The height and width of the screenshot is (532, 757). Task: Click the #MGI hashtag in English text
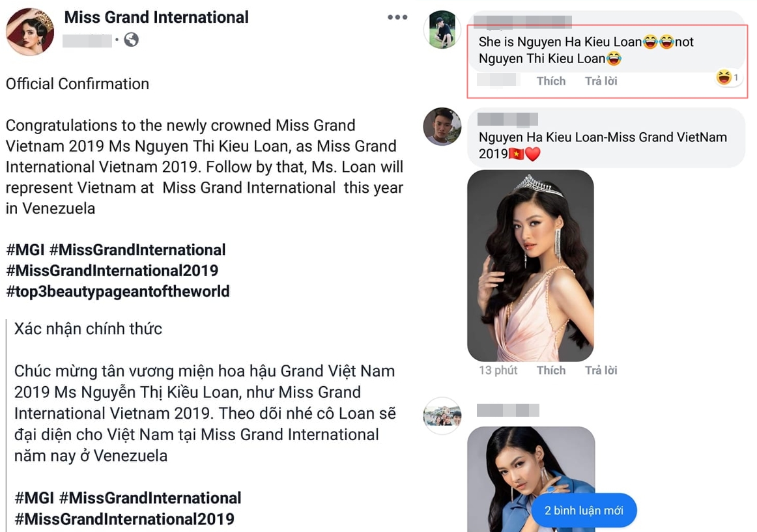[25, 249]
